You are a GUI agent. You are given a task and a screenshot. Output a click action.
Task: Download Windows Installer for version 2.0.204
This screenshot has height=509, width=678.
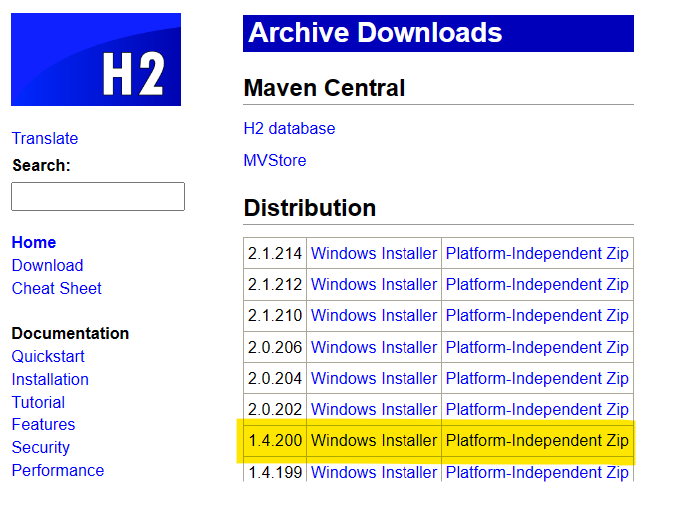[x=374, y=378]
